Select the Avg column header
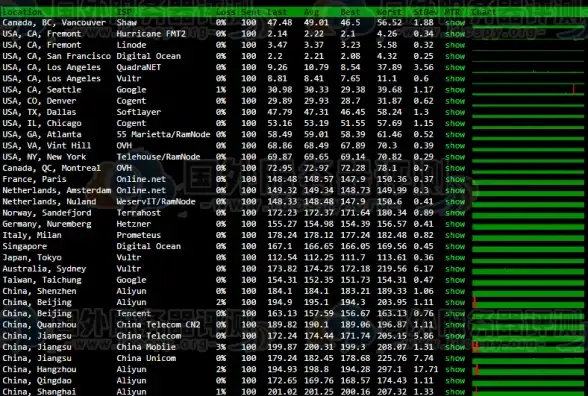588x396 pixels. pos(311,12)
